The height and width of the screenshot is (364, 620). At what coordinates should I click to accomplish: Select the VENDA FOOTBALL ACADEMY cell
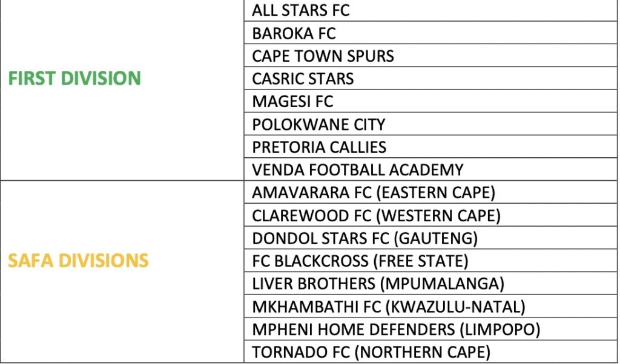click(x=357, y=170)
